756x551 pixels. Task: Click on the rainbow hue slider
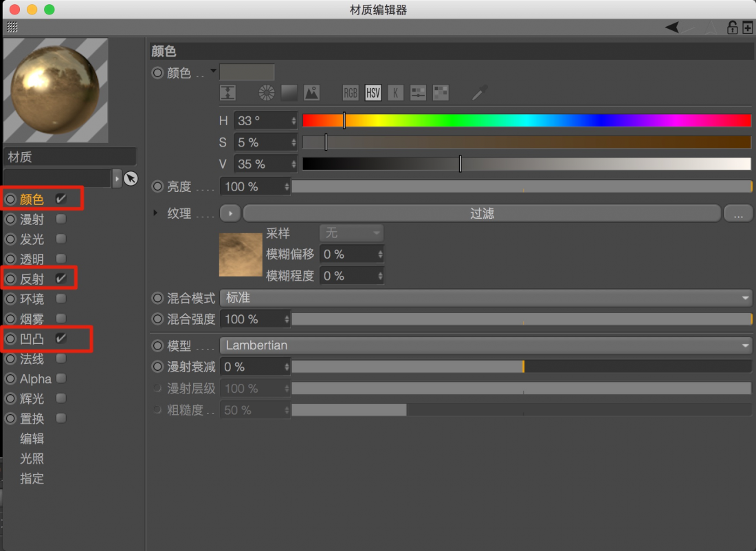click(526, 120)
